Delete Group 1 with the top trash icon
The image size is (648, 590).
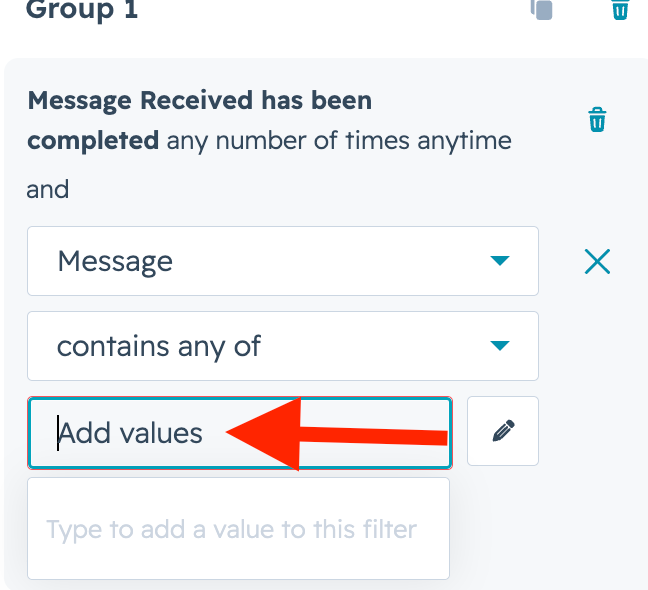(x=621, y=9)
